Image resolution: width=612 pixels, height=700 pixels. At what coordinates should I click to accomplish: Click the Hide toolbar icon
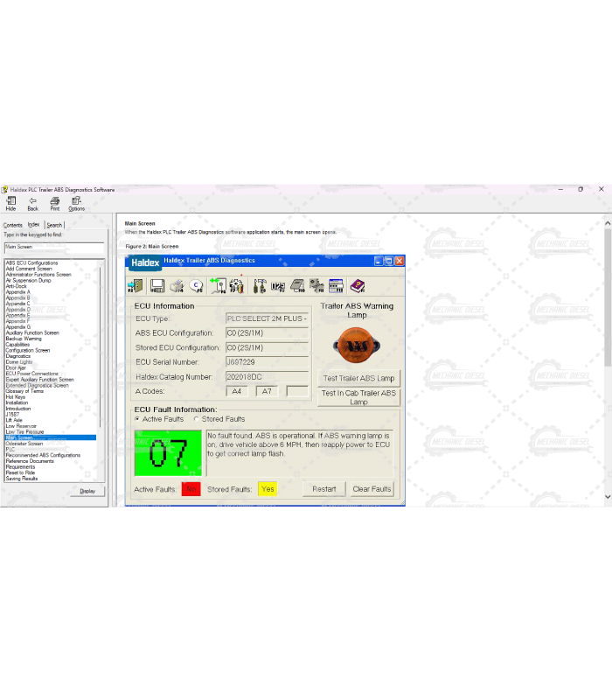10,201
